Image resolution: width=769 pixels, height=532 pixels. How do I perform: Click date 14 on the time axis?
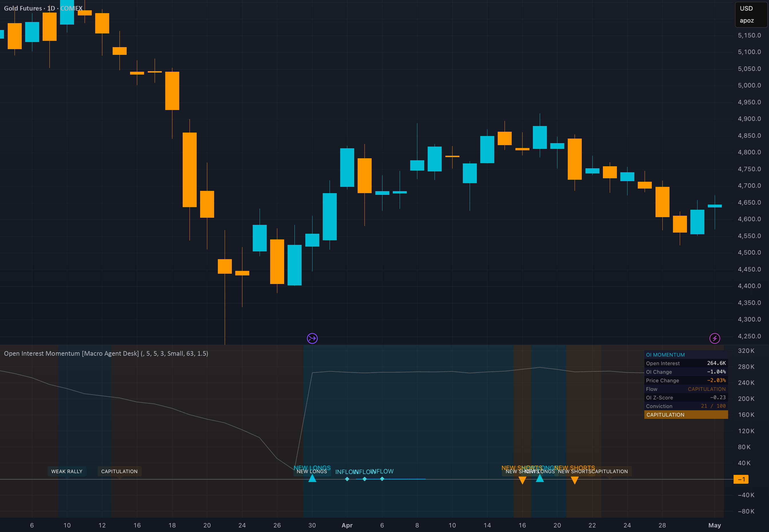click(x=487, y=525)
